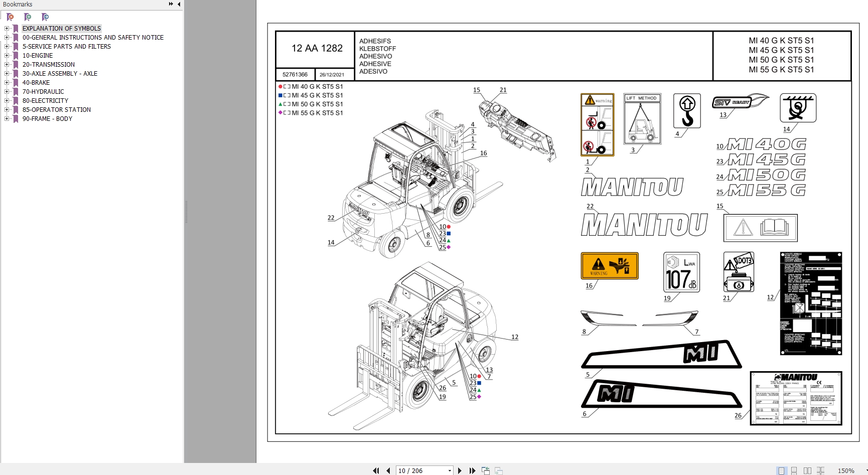Expand the 70-HYDRAULIC bookmark node
This screenshot has height=475, width=868.
coord(7,92)
